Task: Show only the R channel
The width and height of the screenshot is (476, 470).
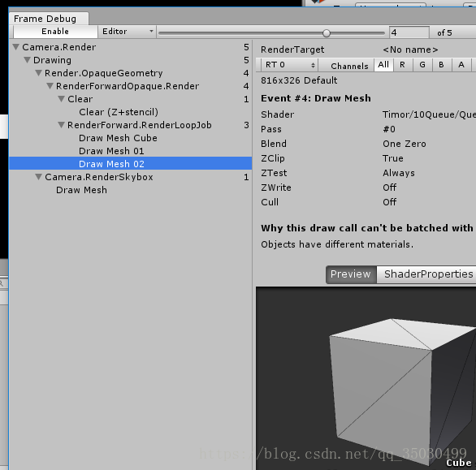Action: pyautogui.click(x=403, y=65)
